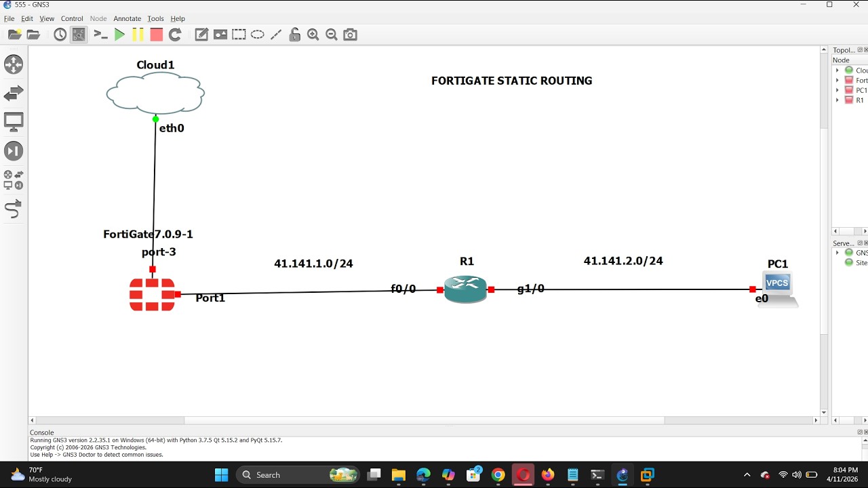Browse routers in device sidebar
This screenshot has height=488, width=868.
14,64
